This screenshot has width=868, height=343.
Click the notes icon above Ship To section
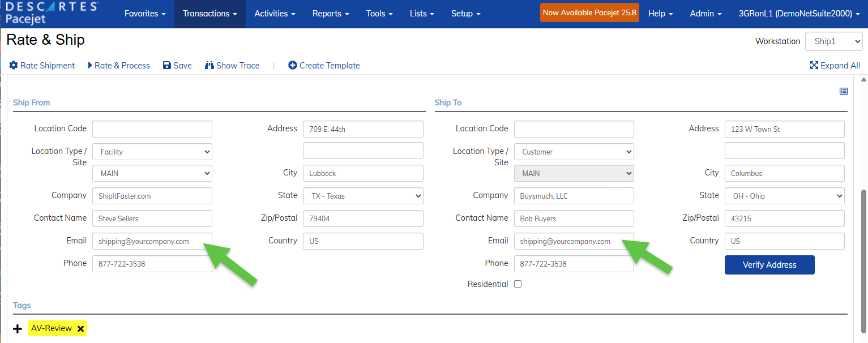tap(844, 91)
